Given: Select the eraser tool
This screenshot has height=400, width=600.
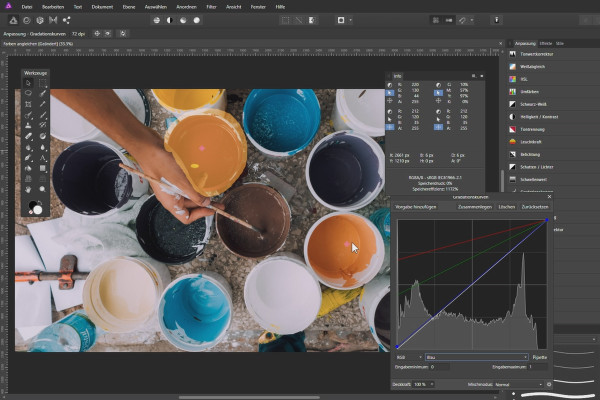Looking at the screenshot, I should [x=28, y=136].
